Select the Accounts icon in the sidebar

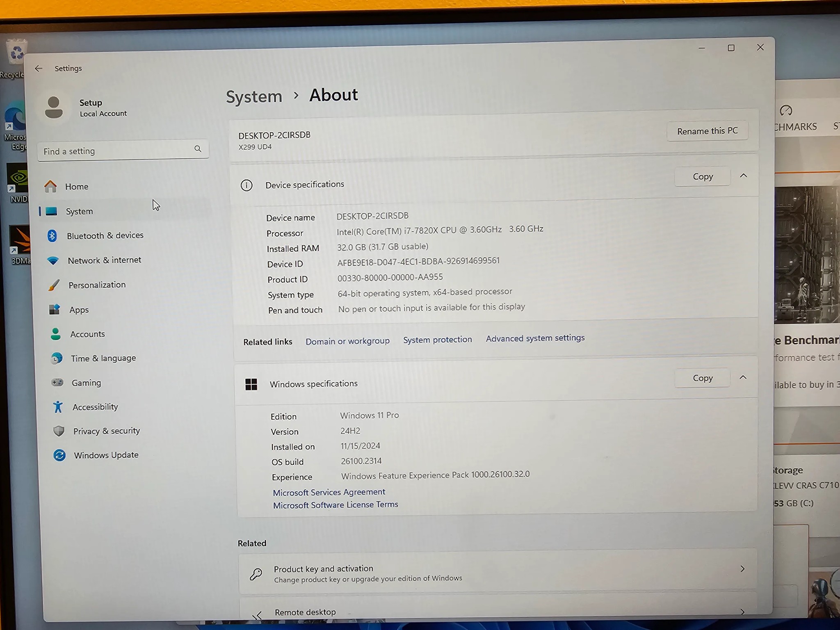(x=56, y=334)
